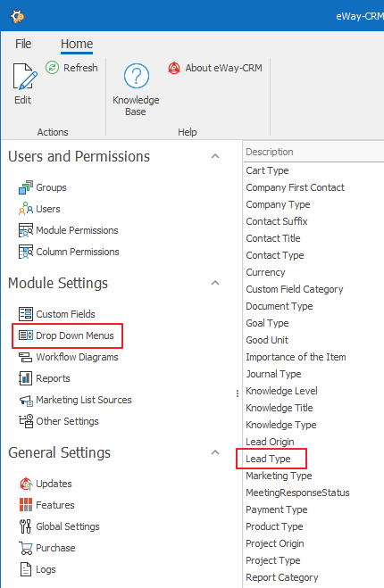This screenshot has width=384, height=588.
Task: Open the File ribbon tab
Action: tap(23, 44)
